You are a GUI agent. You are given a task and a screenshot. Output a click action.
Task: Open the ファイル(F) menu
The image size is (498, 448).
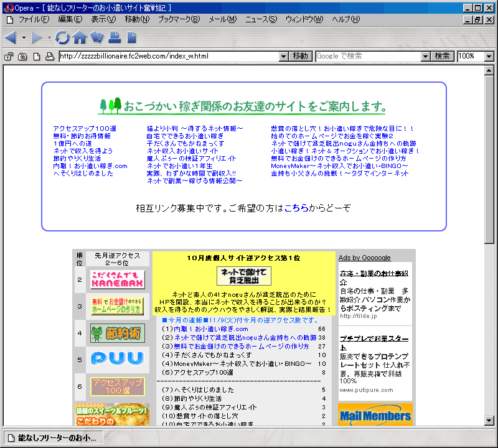pos(34,19)
